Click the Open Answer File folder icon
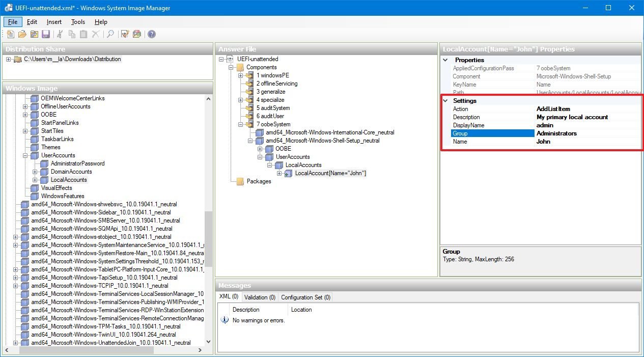Viewport: 644px width, 357px height. click(22, 34)
